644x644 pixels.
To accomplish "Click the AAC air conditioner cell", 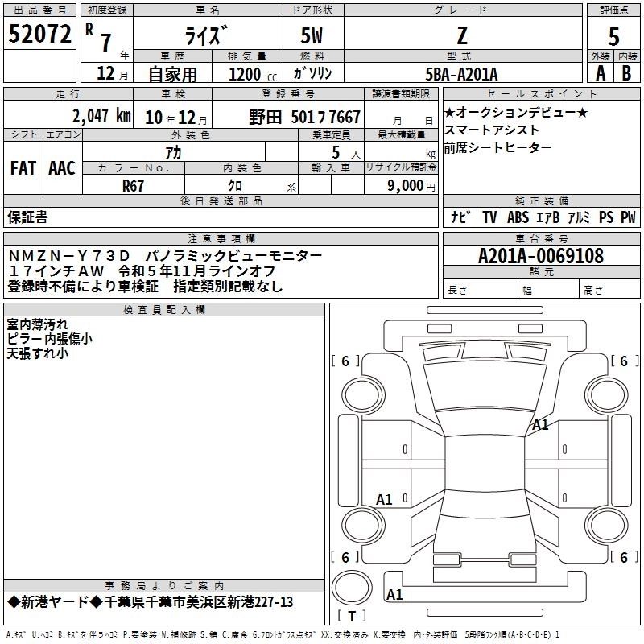I will [61, 167].
